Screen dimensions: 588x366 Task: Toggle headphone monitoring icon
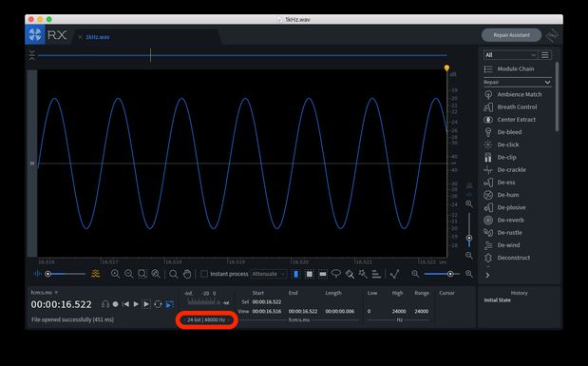pyautogui.click(x=105, y=304)
